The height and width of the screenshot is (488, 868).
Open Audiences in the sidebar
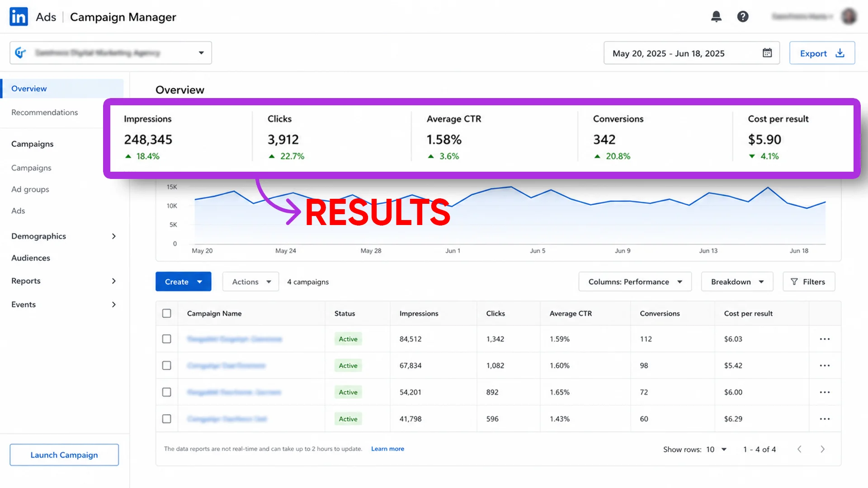click(x=31, y=258)
